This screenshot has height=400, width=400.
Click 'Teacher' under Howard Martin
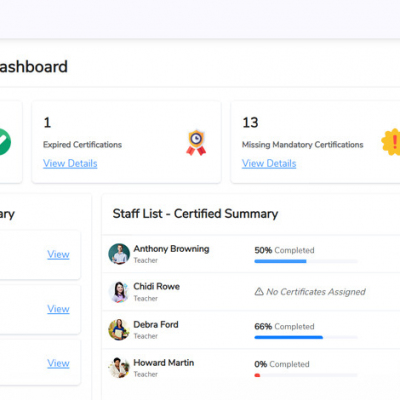pyautogui.click(x=146, y=374)
